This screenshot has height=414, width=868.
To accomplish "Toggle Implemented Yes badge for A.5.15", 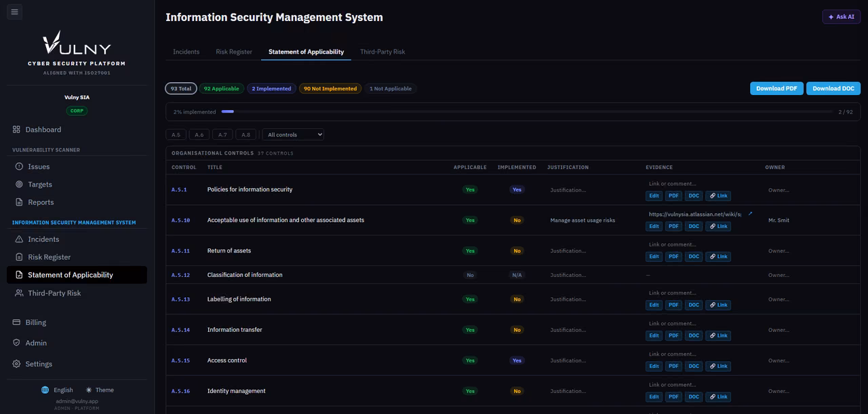I will [517, 361].
